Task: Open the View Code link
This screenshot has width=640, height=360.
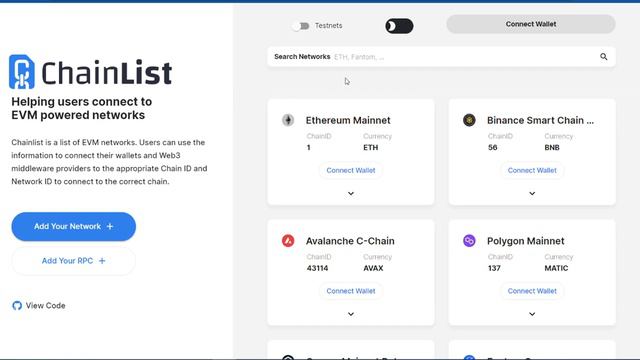Action: click(39, 305)
